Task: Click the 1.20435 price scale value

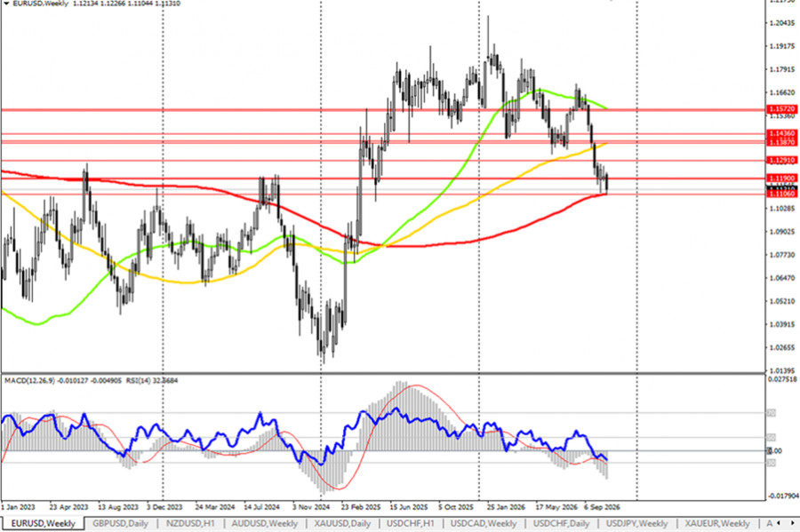Action: [x=781, y=23]
